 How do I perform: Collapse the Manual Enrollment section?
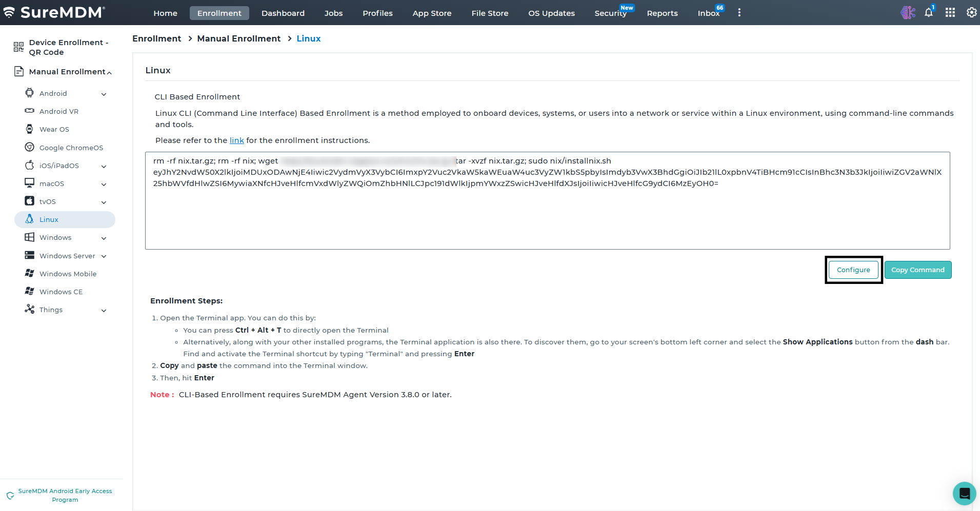[x=109, y=73]
